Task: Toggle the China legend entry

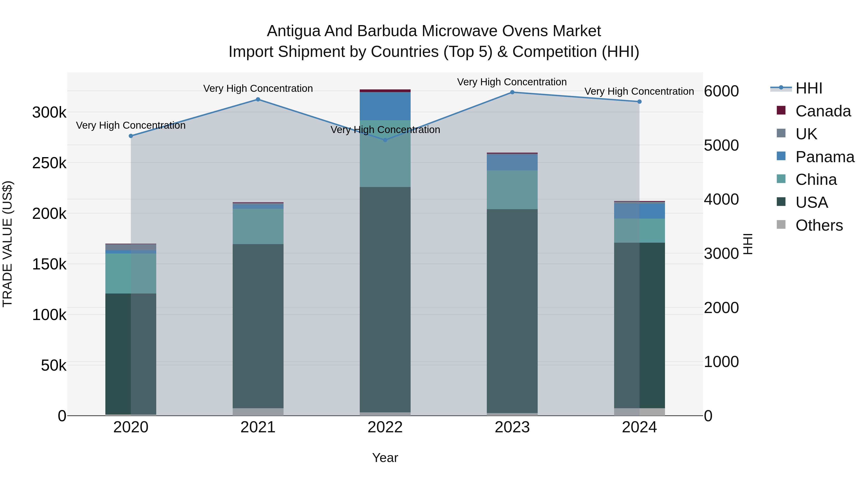Action: pyautogui.click(x=807, y=180)
